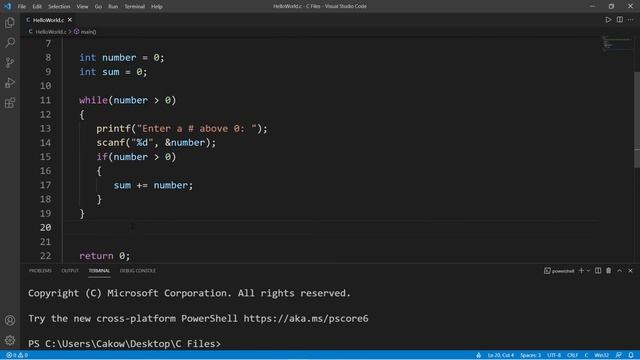Open the Manage gear icon

[x=10, y=340]
